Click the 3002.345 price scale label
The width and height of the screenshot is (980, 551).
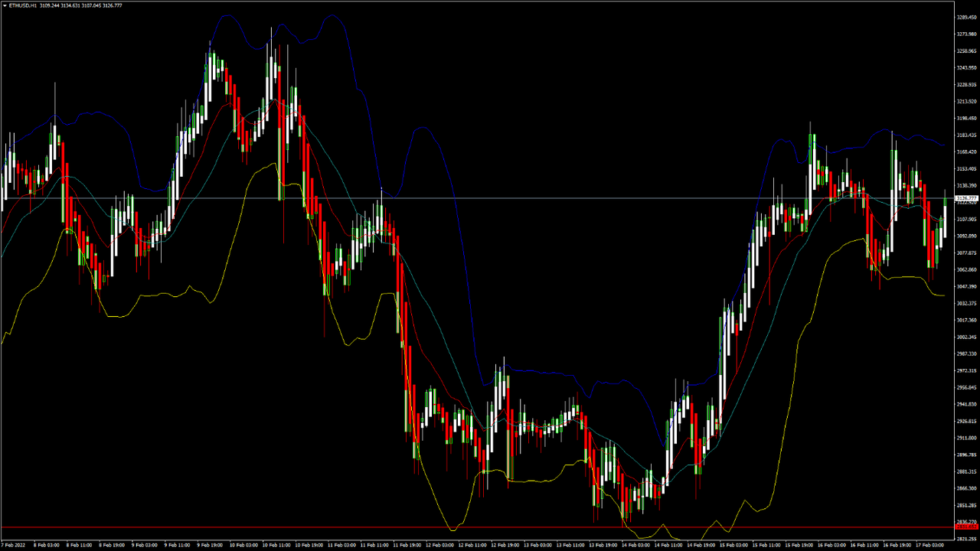click(x=968, y=337)
